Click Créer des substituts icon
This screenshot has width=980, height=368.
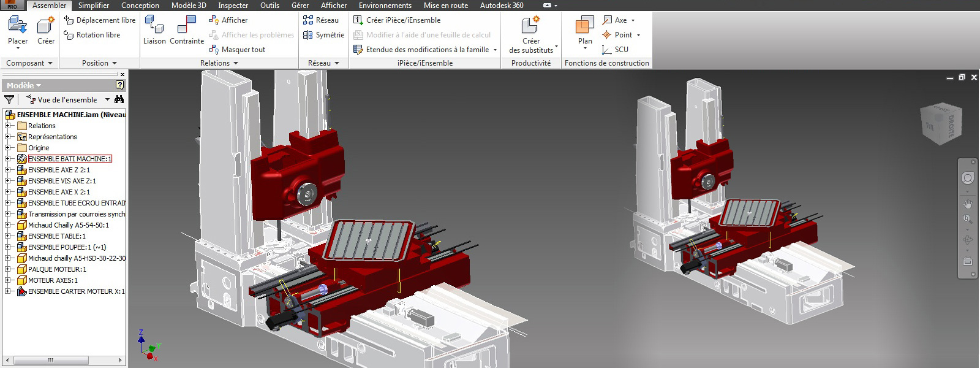[x=530, y=25]
